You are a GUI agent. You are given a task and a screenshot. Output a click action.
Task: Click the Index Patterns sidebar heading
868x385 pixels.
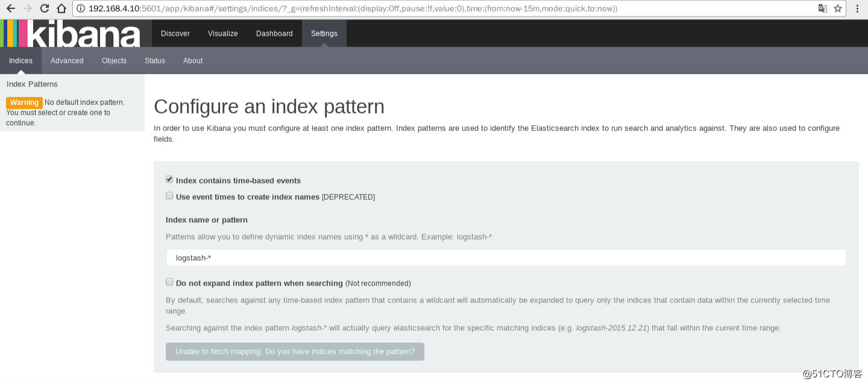pos(32,84)
